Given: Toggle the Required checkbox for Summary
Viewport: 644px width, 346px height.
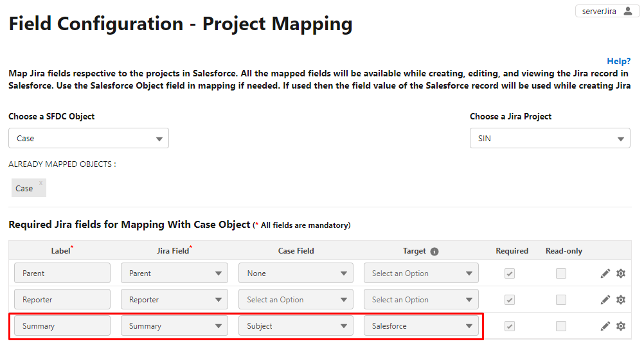Looking at the screenshot, I should (x=509, y=326).
